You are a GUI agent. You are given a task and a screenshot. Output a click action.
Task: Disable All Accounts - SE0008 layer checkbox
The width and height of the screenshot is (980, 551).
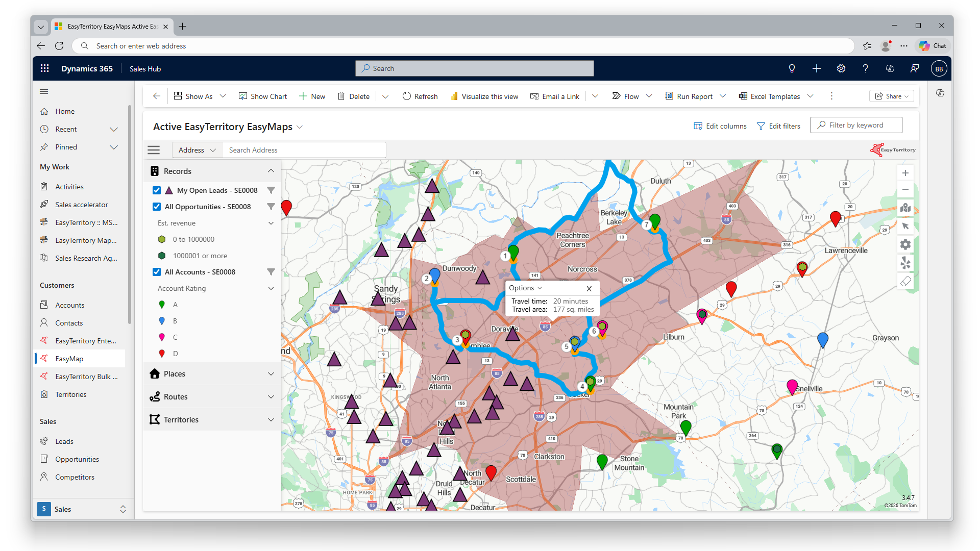pos(157,272)
